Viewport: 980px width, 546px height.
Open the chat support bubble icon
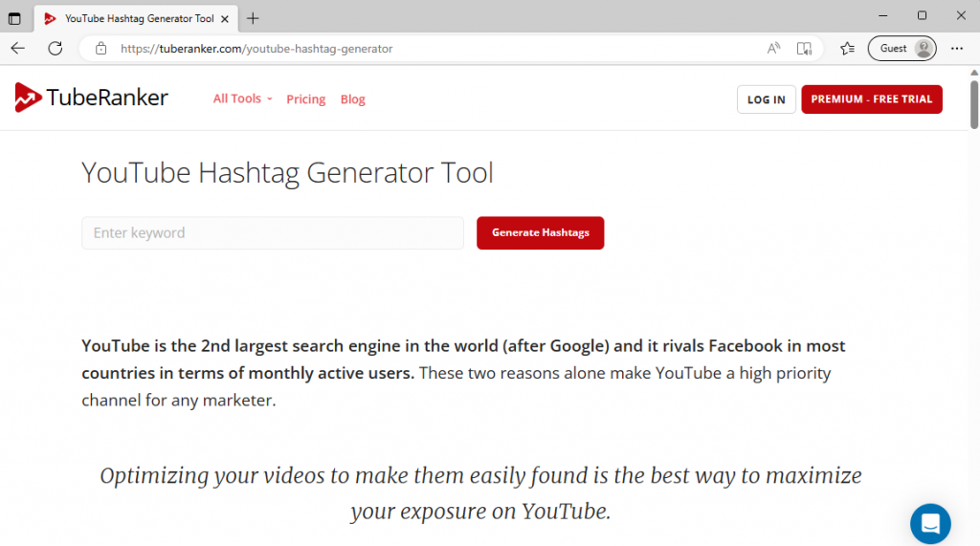pyautogui.click(x=929, y=523)
